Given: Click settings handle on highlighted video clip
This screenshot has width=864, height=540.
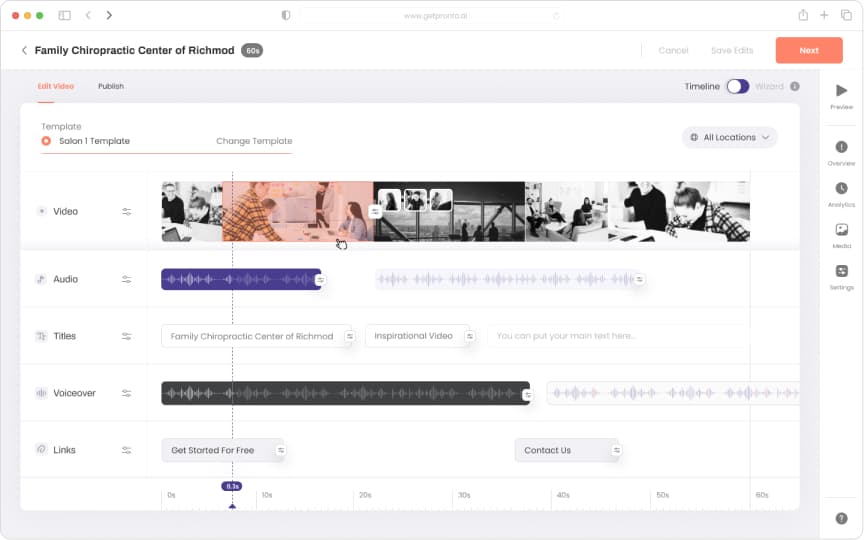Looking at the screenshot, I should pyautogui.click(x=375, y=212).
